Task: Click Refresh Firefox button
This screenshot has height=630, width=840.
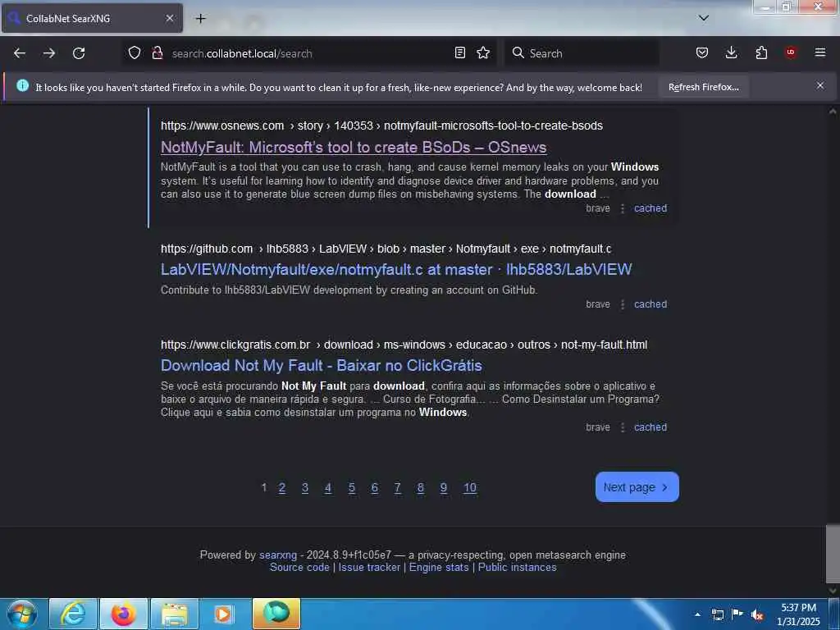Action: [703, 87]
